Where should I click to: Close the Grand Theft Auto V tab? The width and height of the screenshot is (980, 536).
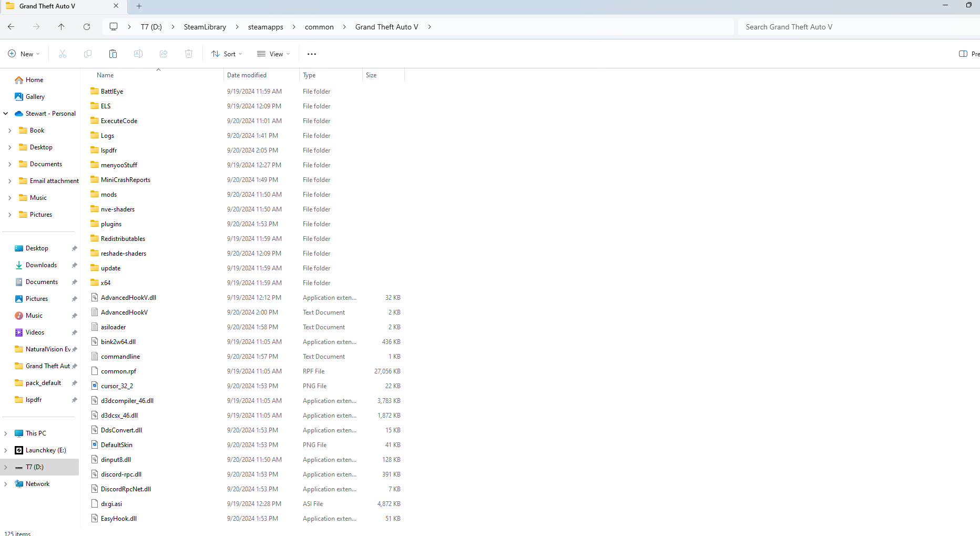(116, 6)
